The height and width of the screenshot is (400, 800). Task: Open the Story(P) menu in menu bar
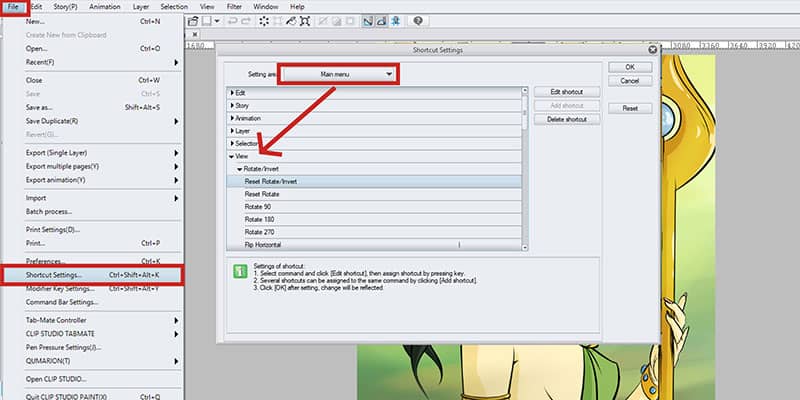(x=65, y=7)
